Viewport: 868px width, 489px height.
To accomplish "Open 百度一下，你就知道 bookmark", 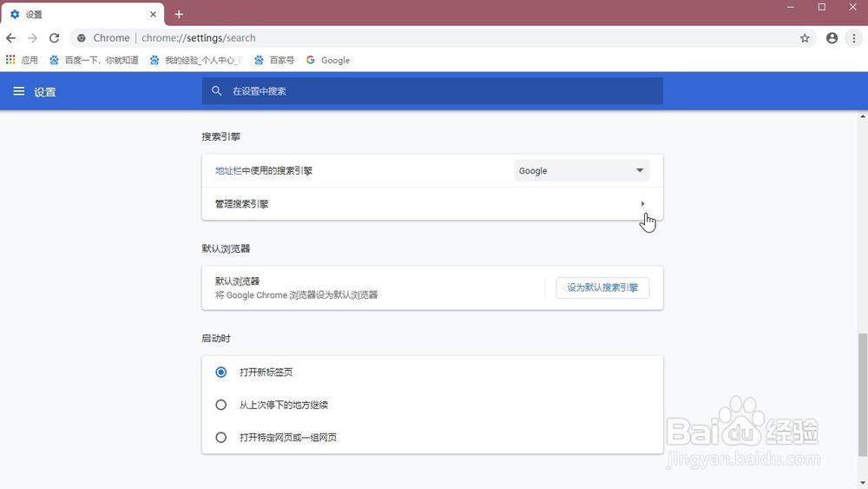I will click(x=94, y=60).
